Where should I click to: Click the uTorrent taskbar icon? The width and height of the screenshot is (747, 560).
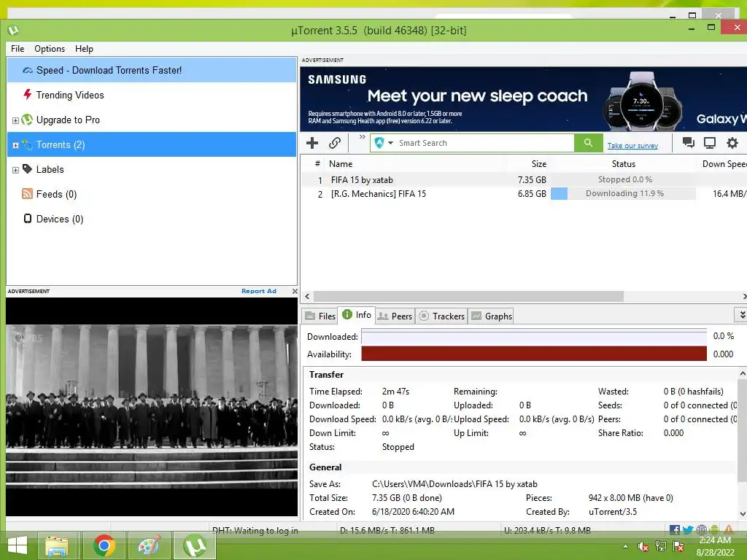pyautogui.click(x=194, y=545)
